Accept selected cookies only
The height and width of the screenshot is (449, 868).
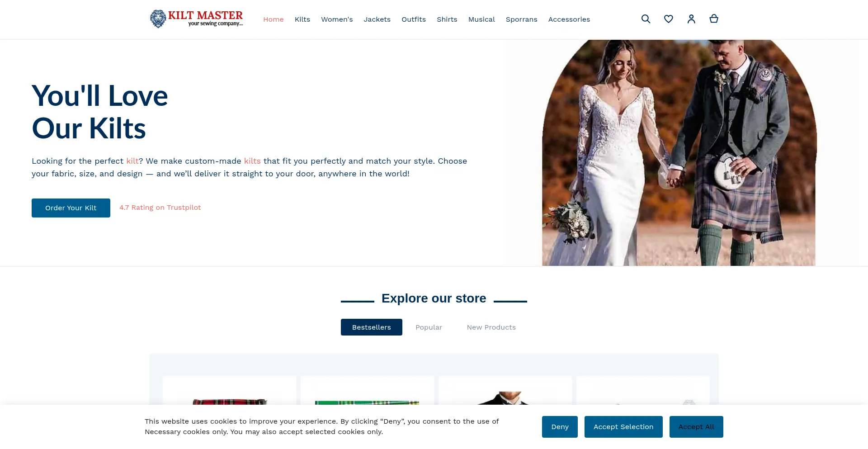[623, 426]
